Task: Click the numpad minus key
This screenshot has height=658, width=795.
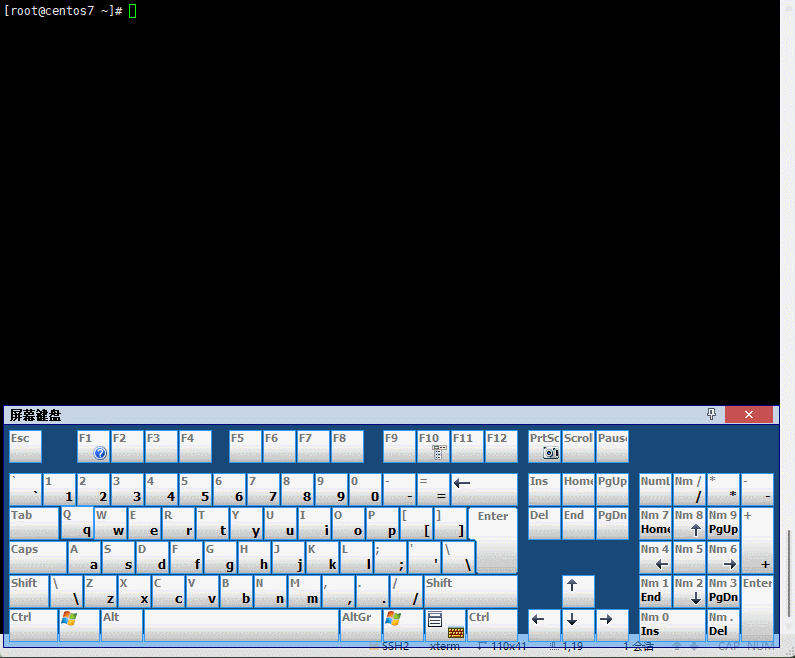Action: [757, 489]
